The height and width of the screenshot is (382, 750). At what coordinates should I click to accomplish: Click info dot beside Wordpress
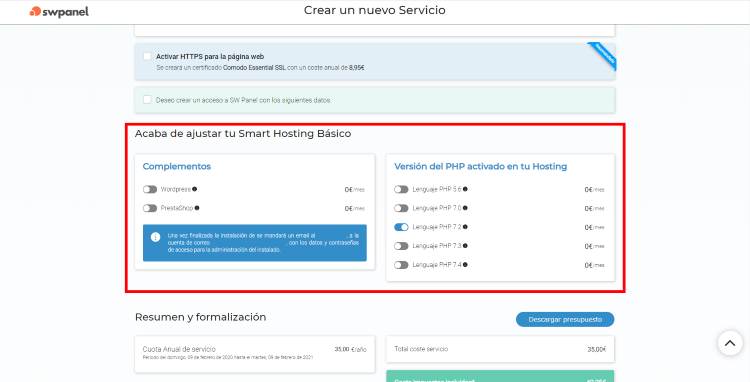[x=195, y=189]
